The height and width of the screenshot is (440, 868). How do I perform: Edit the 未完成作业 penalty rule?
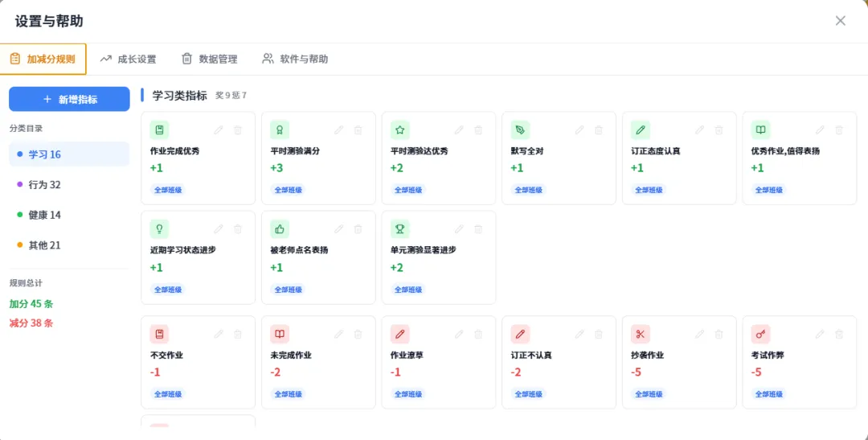pos(339,334)
